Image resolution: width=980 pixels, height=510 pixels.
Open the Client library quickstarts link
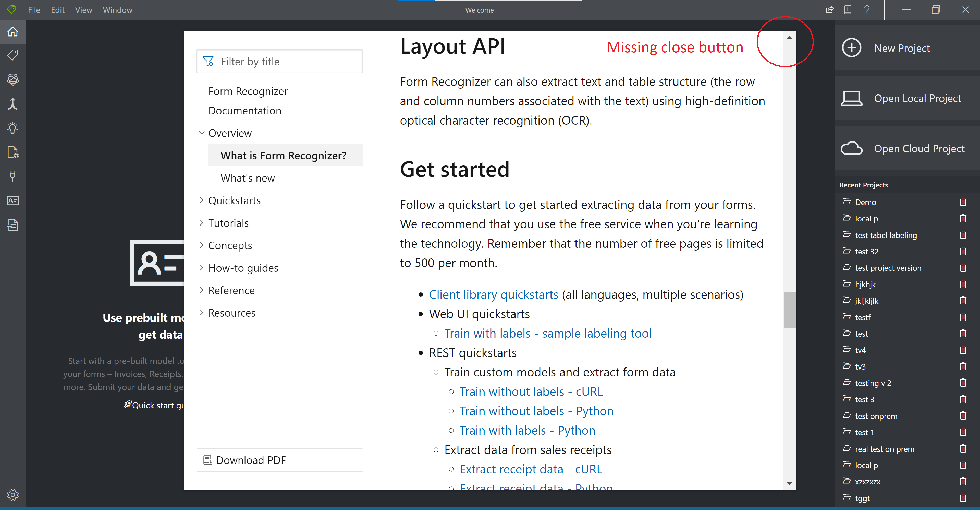(x=493, y=294)
